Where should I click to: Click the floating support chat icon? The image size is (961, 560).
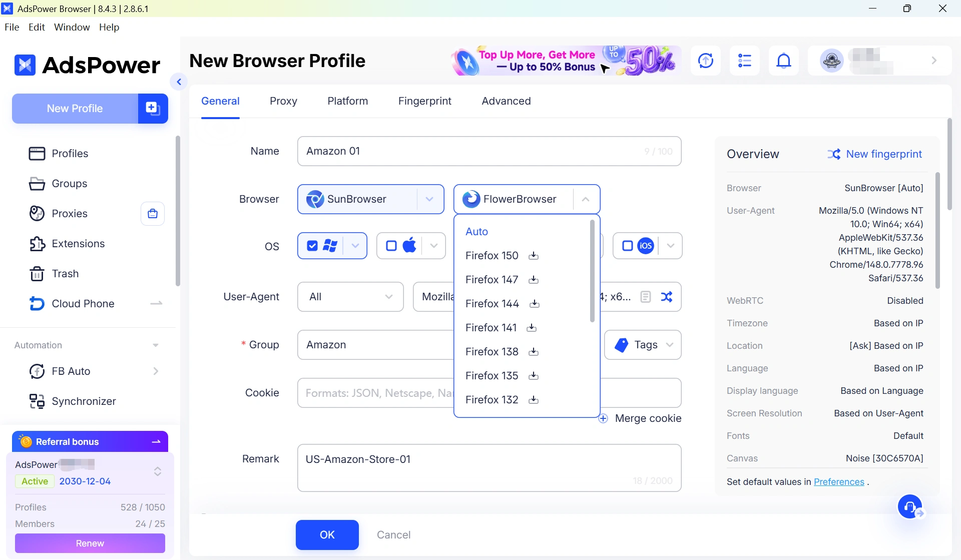coord(910,507)
